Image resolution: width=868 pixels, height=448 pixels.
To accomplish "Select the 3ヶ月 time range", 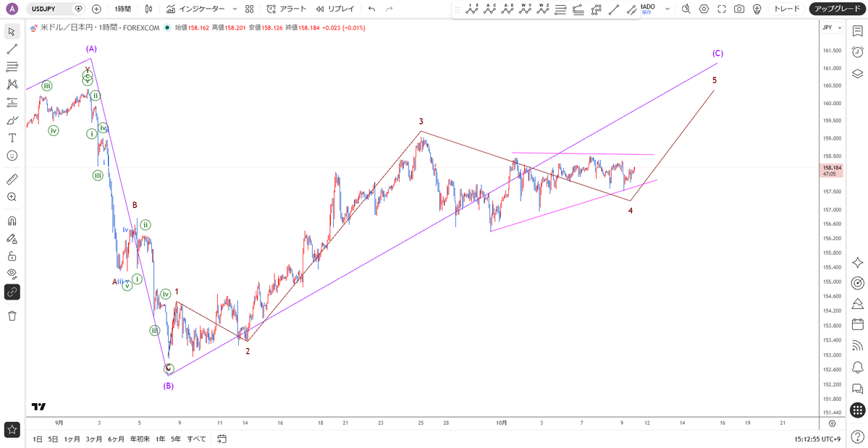I will (x=93, y=439).
